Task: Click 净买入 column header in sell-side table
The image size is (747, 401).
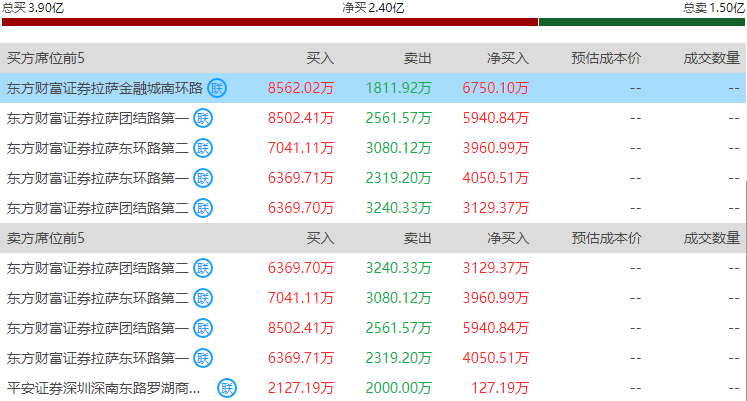Action: (508, 238)
